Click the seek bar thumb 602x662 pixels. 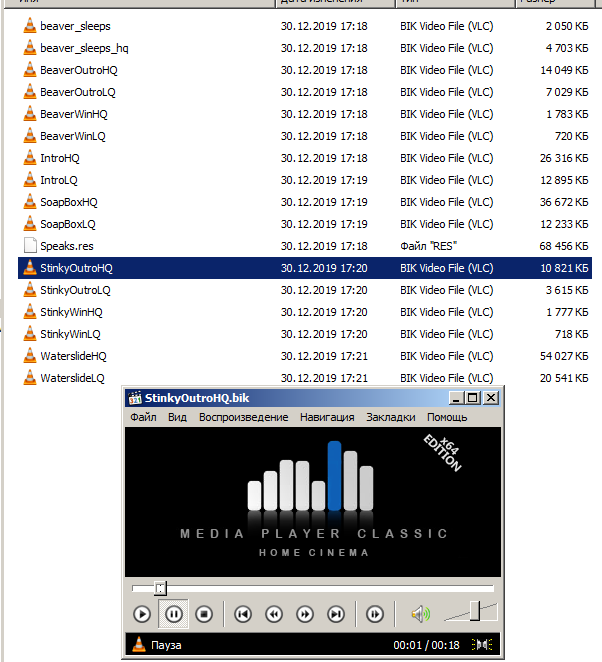[160, 588]
